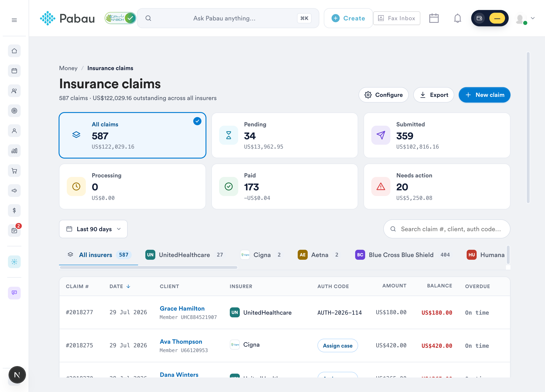Click the round N avatar at bottom-left
Image resolution: width=545 pixels, height=392 pixels.
pos(17,375)
